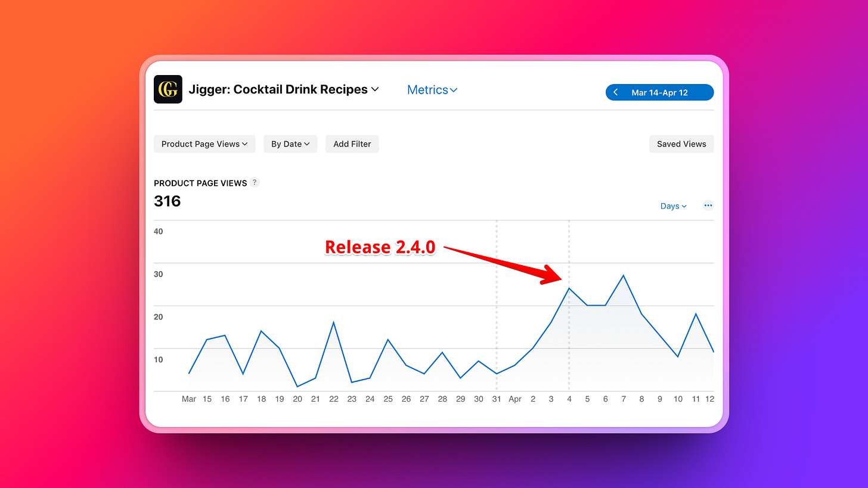Open the Days granularity dropdown

point(674,206)
